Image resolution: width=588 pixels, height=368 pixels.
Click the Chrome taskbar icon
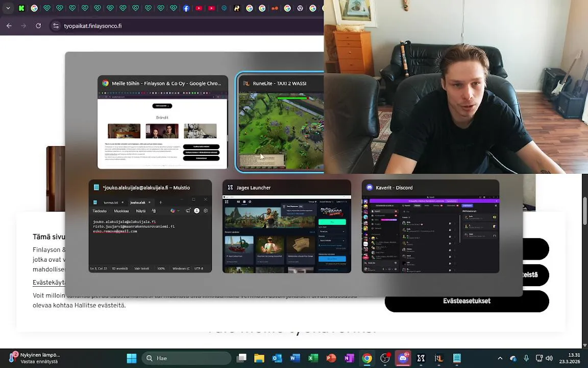point(367,358)
